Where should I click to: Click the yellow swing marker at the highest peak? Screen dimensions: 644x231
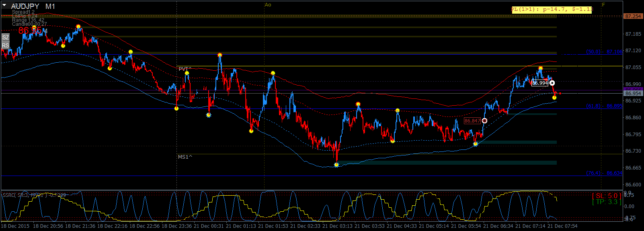point(78,27)
